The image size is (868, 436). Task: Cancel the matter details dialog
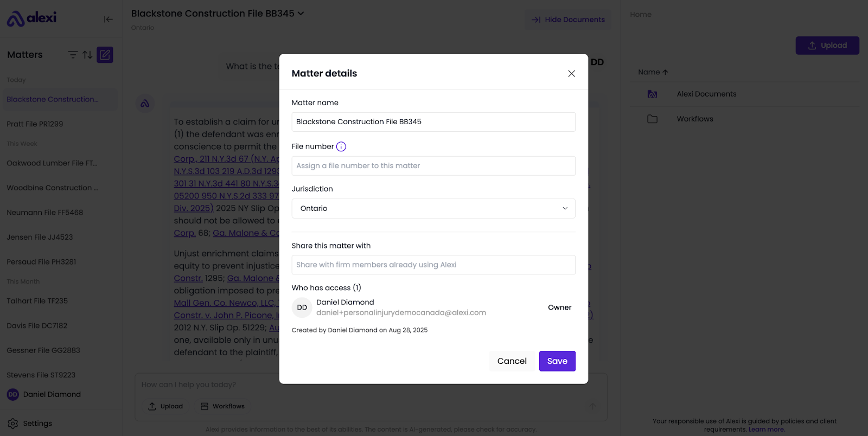point(512,361)
